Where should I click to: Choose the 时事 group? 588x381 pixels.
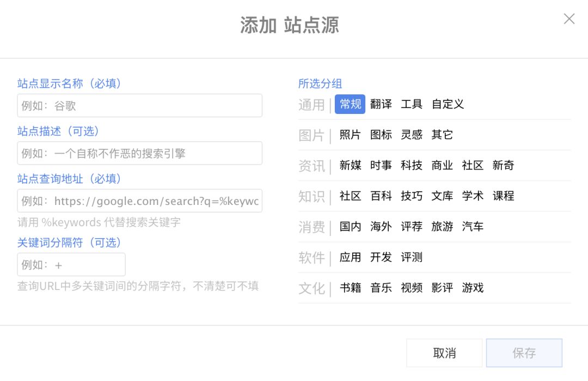pos(381,165)
